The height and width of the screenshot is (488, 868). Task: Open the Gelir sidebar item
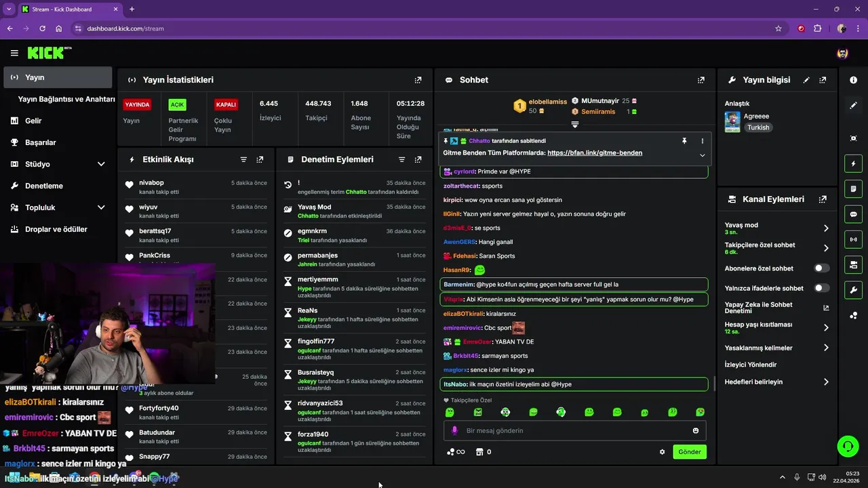(58, 121)
